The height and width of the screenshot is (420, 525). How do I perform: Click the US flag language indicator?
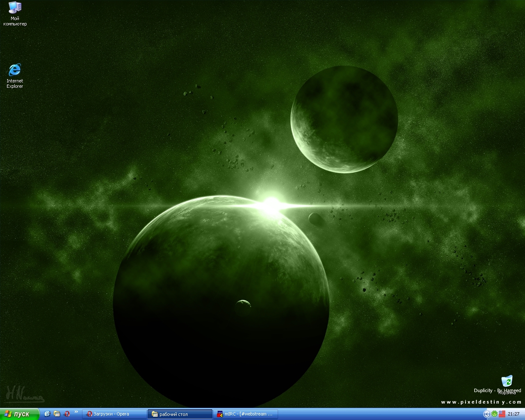pos(502,414)
